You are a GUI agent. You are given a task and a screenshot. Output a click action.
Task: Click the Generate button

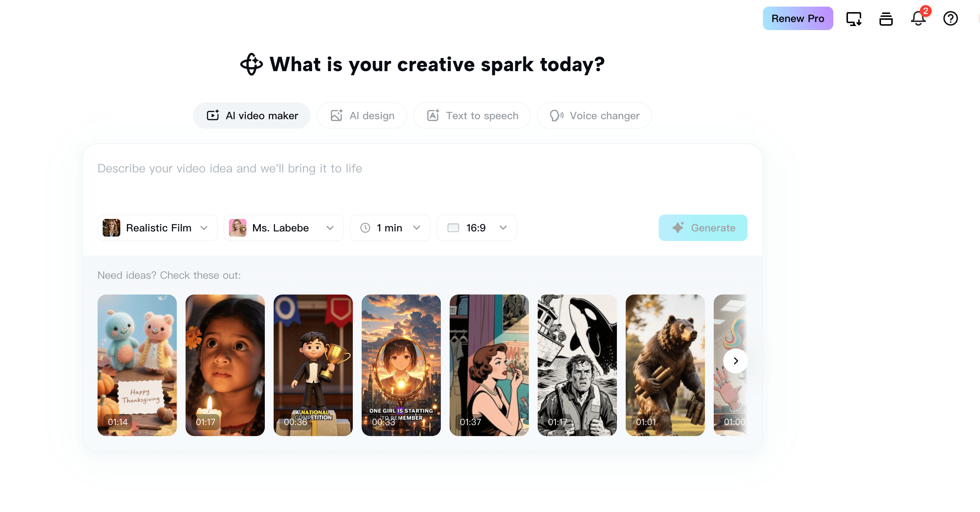point(703,228)
